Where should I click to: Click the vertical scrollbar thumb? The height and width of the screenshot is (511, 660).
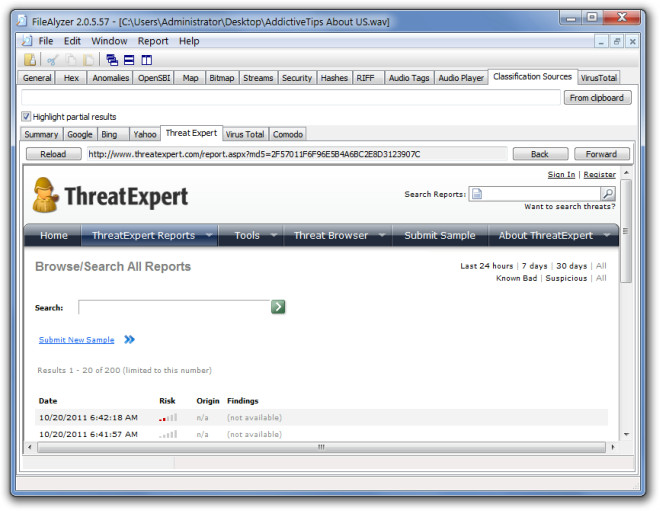tap(626, 231)
